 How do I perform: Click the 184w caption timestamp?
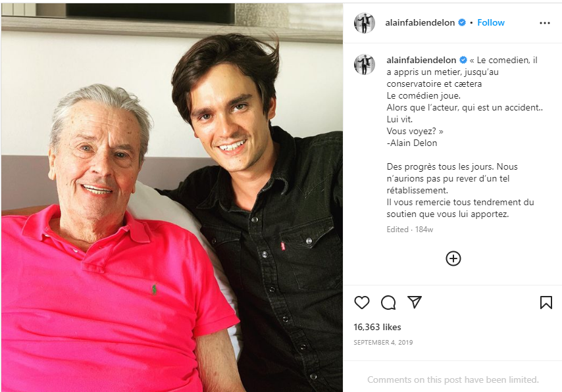(424, 230)
